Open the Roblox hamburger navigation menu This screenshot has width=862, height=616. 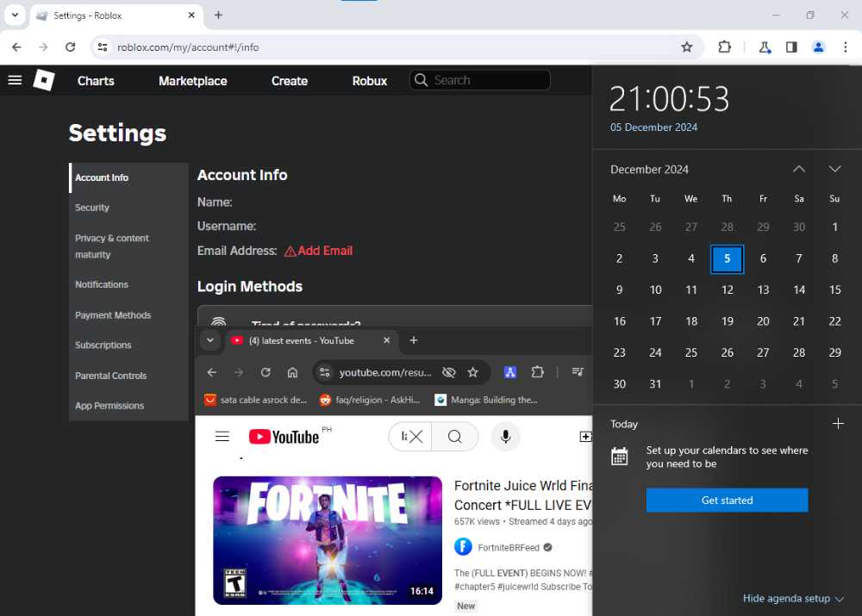15,80
